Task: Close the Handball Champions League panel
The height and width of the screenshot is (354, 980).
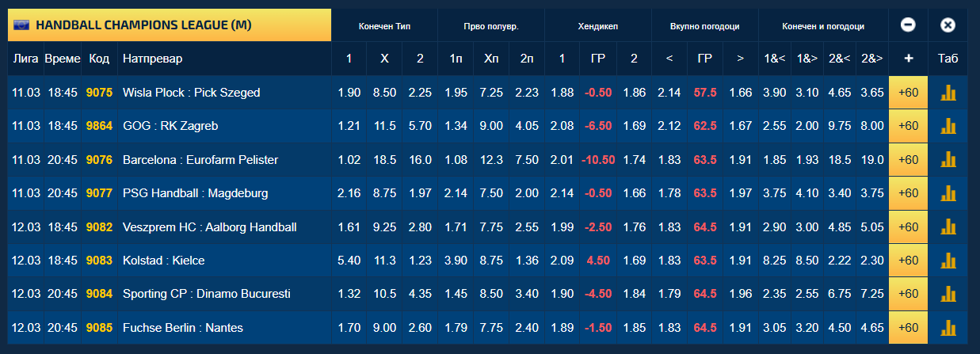Action: click(x=948, y=25)
